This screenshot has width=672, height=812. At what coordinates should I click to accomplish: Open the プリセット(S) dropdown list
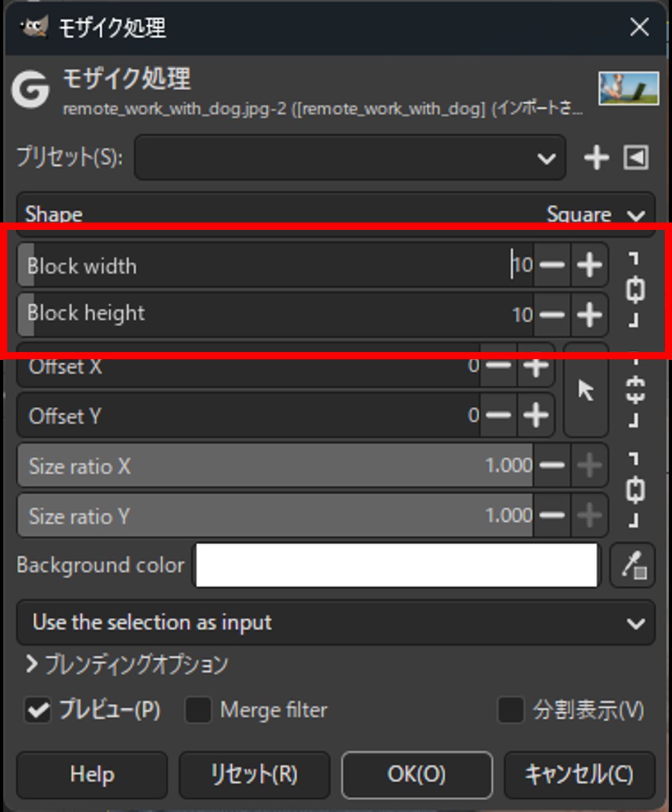pyautogui.click(x=350, y=157)
